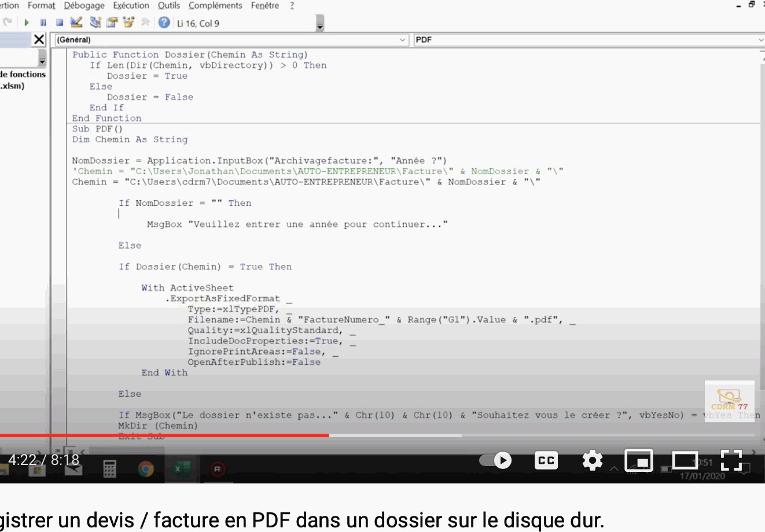Close the Project Explorer pane
Image resolution: width=765 pixels, height=532 pixels.
click(x=39, y=39)
